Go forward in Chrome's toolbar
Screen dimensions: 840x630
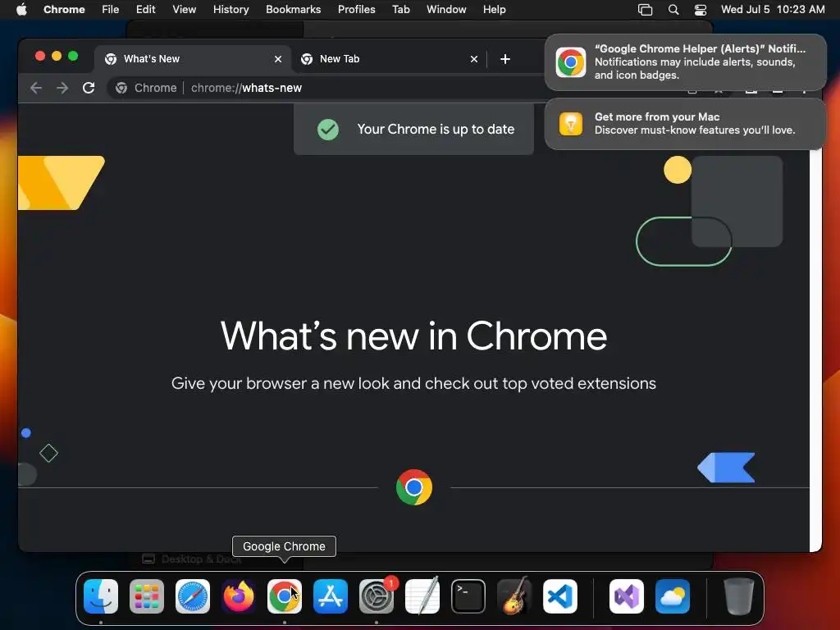click(62, 88)
